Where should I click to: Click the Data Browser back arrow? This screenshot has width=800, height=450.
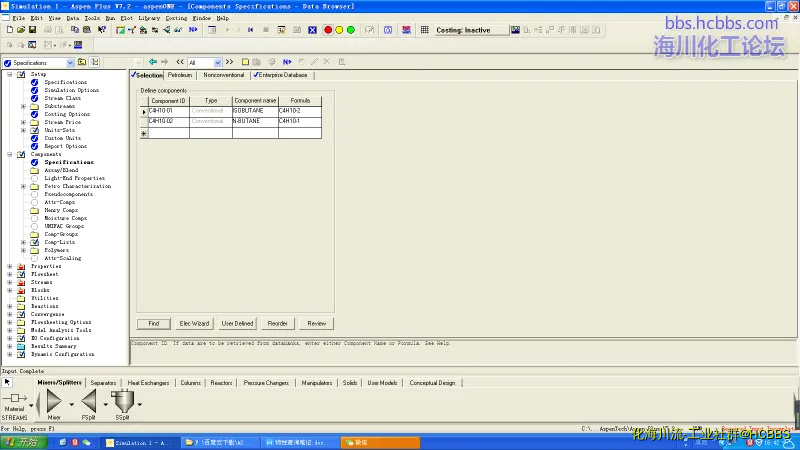[x=153, y=62]
